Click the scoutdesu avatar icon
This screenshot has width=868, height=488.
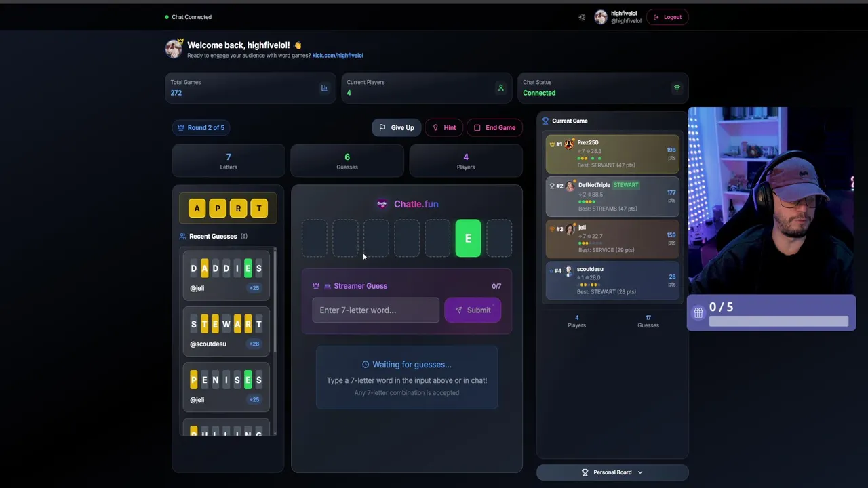pyautogui.click(x=569, y=271)
